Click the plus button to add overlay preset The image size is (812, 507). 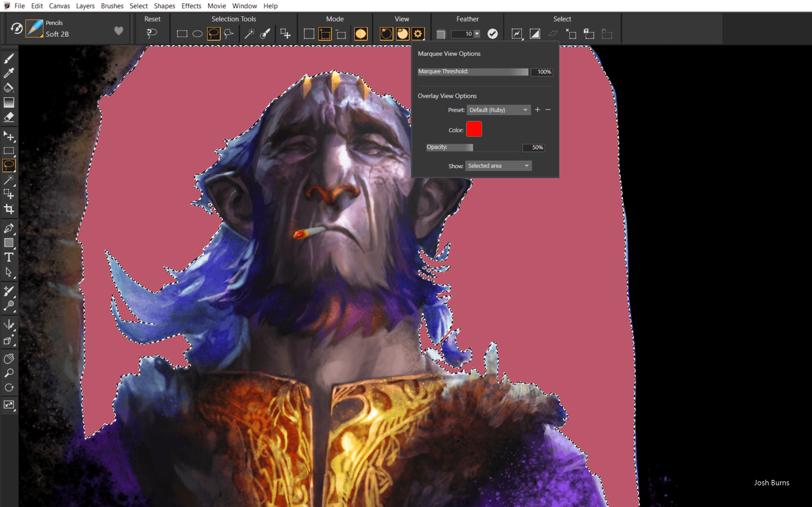[538, 110]
